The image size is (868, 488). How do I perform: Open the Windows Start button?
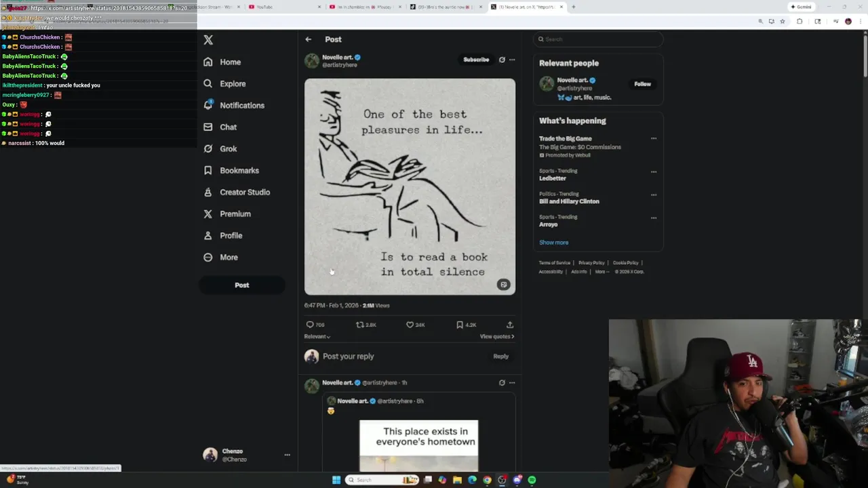point(336,480)
